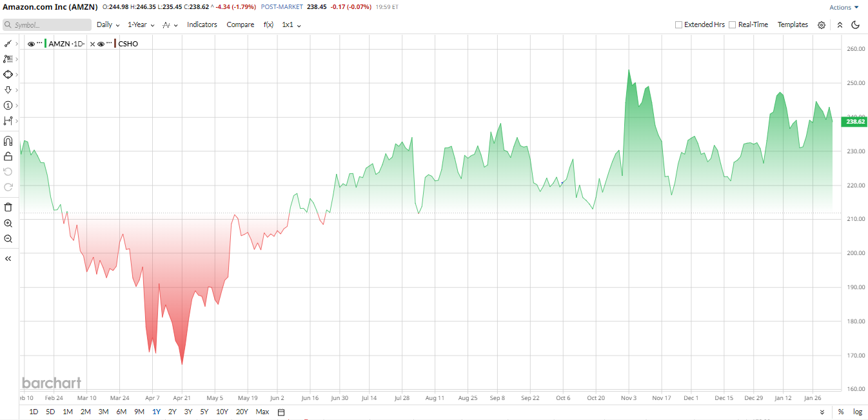Open chart settings gear icon
The height and width of the screenshot is (420, 868).
(821, 25)
